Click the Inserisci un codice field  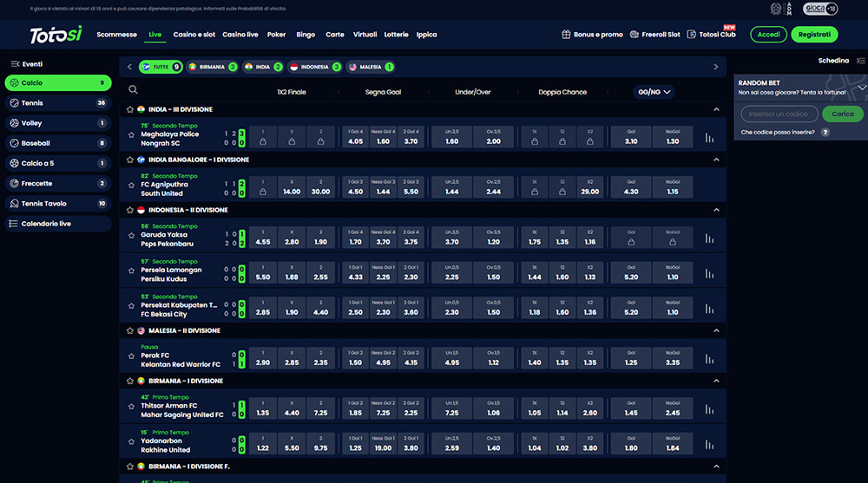pos(780,114)
